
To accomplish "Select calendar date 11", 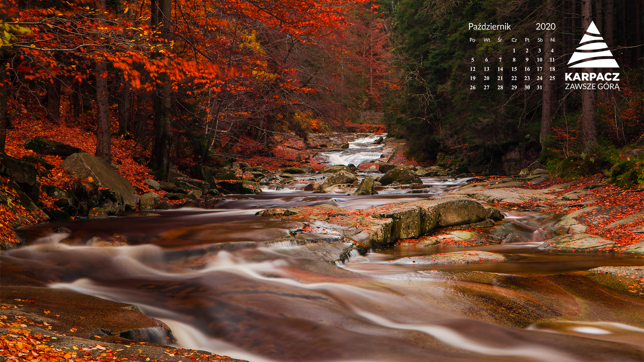I will 552,60.
